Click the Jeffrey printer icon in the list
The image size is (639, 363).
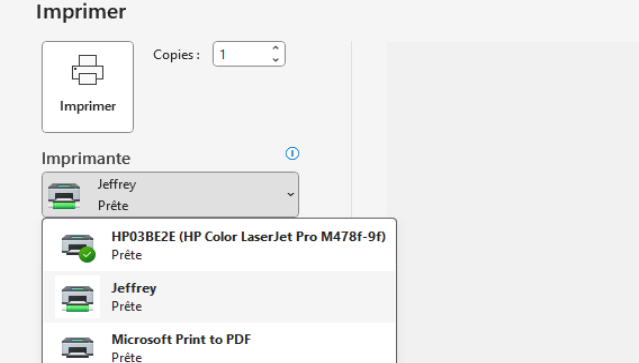pyautogui.click(x=77, y=298)
